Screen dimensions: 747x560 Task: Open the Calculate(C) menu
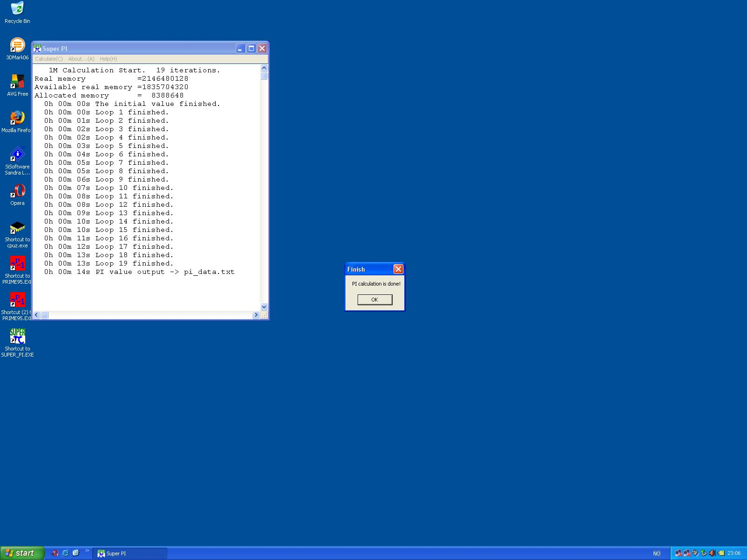pyautogui.click(x=49, y=59)
